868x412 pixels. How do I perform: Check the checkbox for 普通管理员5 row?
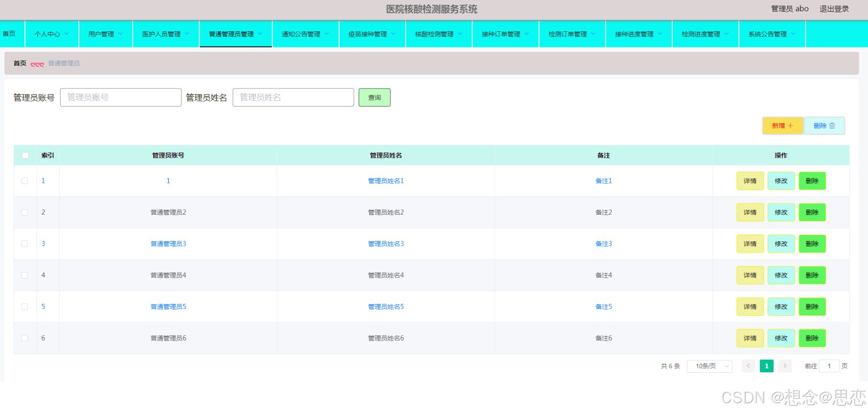click(x=24, y=306)
